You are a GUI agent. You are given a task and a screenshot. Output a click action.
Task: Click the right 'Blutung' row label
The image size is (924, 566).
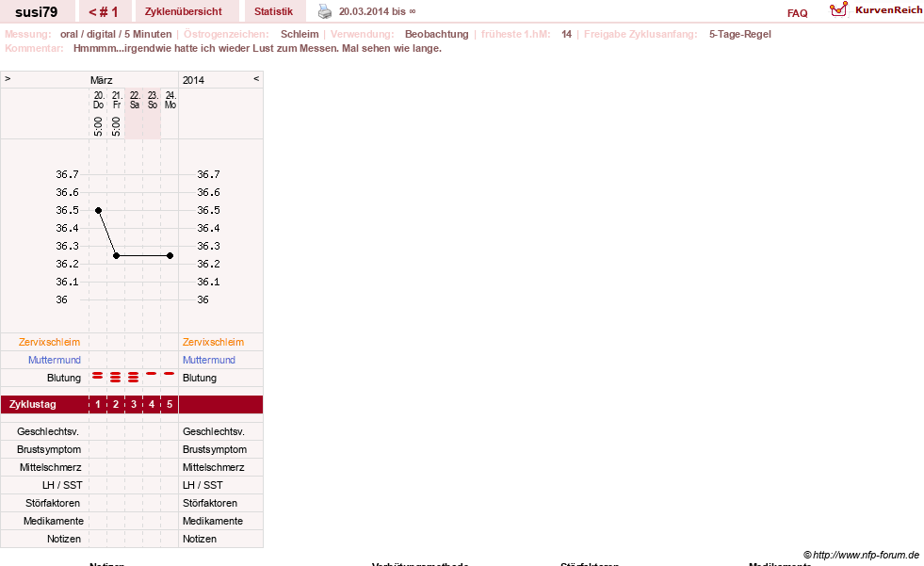199,379
